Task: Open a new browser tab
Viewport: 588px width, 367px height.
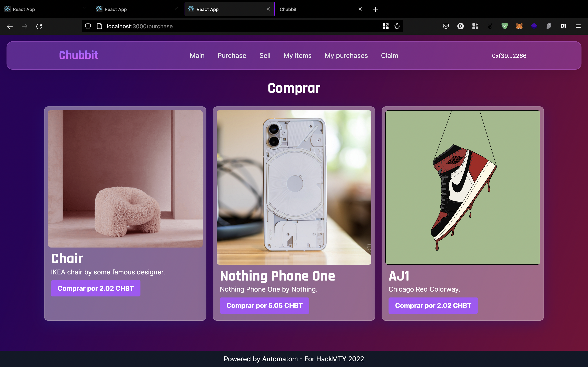Action: pos(375,9)
